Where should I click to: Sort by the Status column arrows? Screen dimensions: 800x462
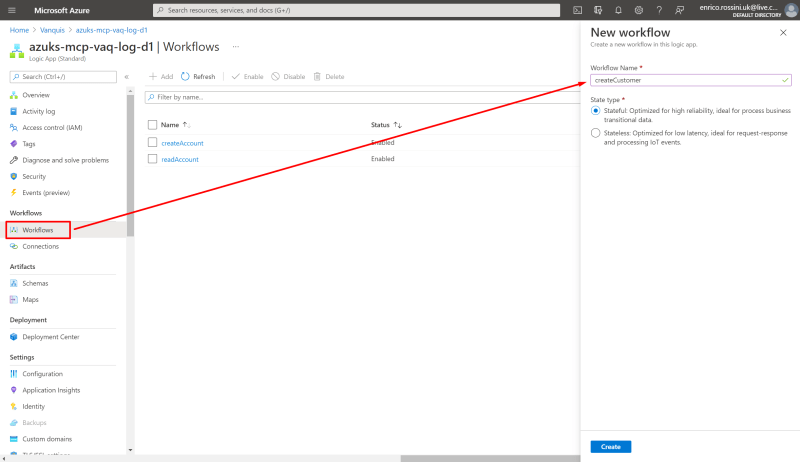click(x=397, y=124)
